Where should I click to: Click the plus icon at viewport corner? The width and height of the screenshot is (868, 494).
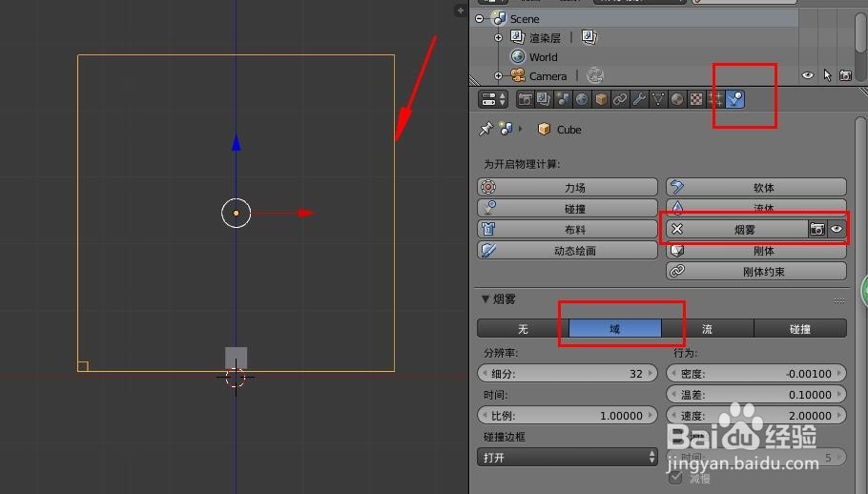coord(460,10)
